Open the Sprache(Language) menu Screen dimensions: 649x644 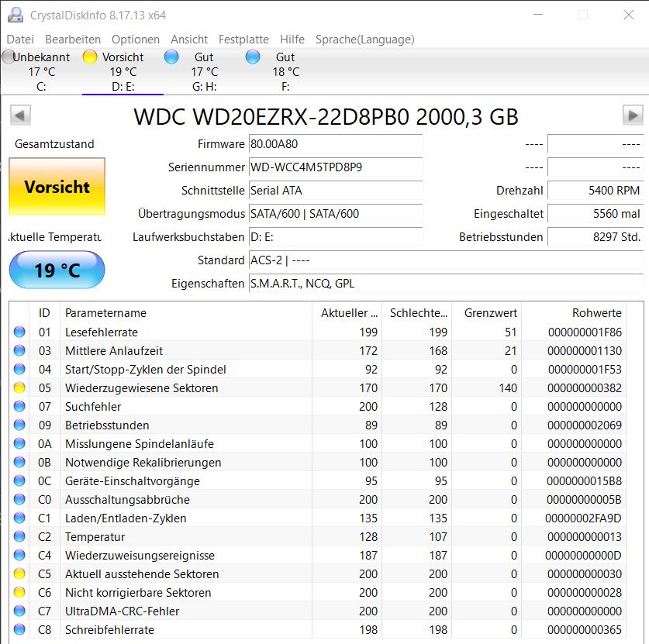pyautogui.click(x=364, y=40)
